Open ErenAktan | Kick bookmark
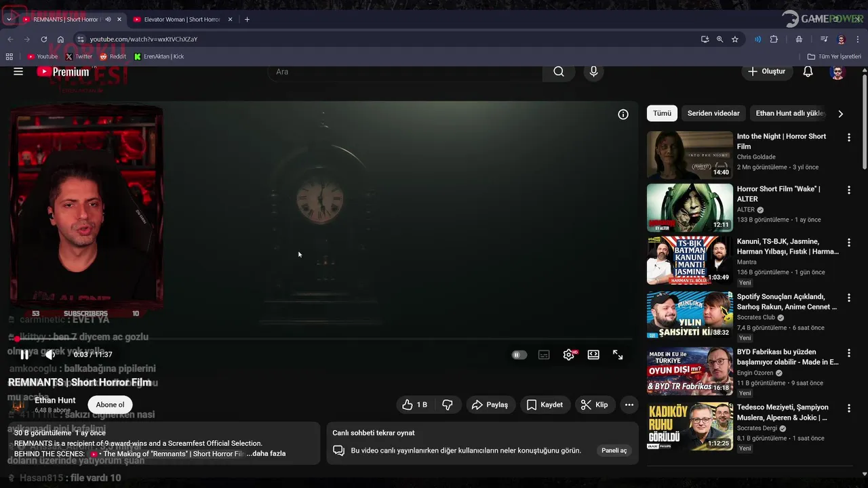This screenshot has width=868, height=488. [x=159, y=56]
